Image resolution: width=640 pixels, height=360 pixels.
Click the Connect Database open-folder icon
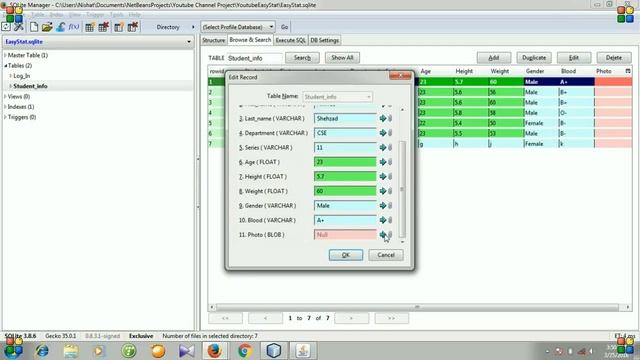coord(47,27)
